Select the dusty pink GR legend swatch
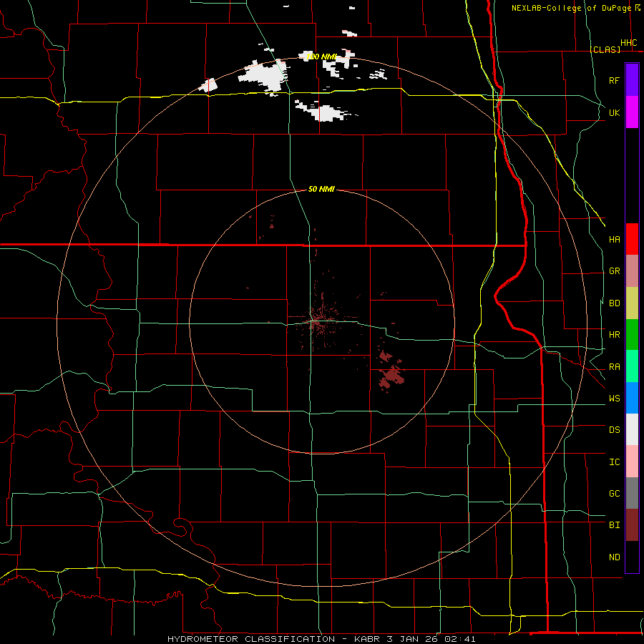644x644 pixels. point(632,271)
